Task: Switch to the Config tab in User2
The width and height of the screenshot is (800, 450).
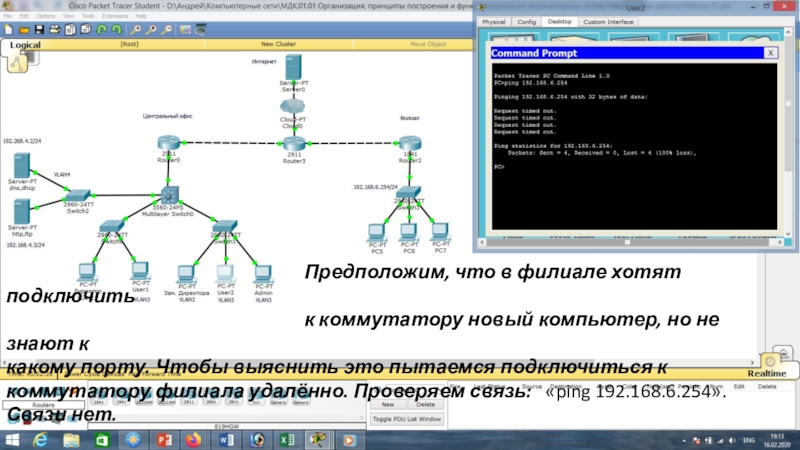Action: (x=526, y=22)
